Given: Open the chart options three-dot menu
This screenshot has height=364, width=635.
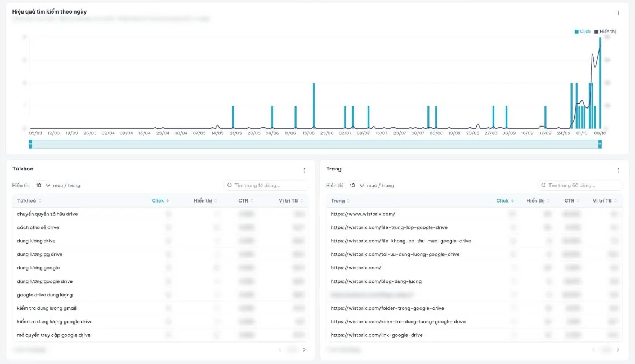Looking at the screenshot, I should click(618, 13).
